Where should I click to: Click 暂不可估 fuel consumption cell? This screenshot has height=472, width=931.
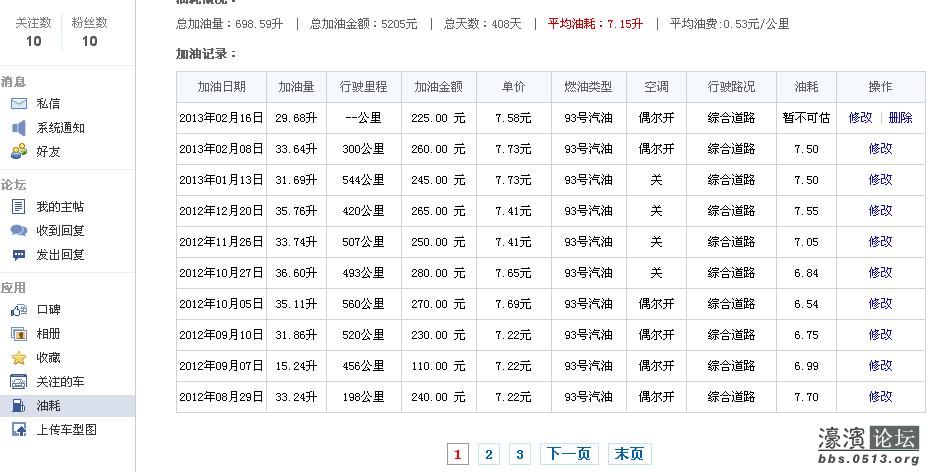point(806,118)
